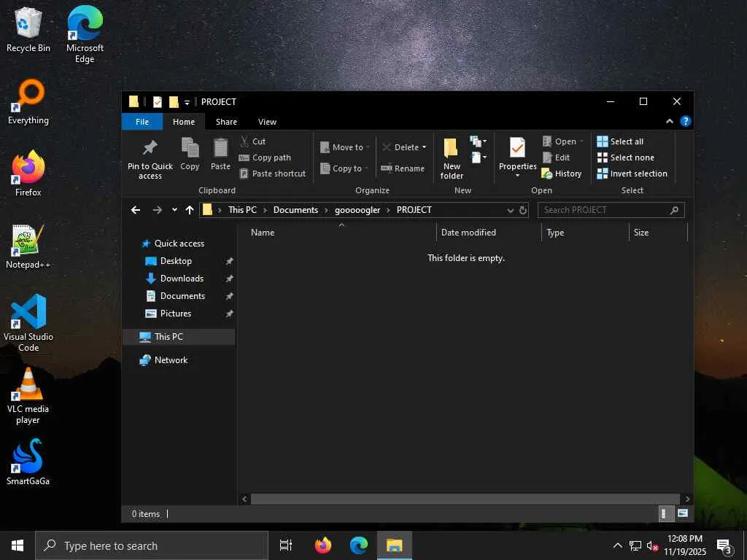
Task: Open Firefox from the taskbar
Action: 323,545
